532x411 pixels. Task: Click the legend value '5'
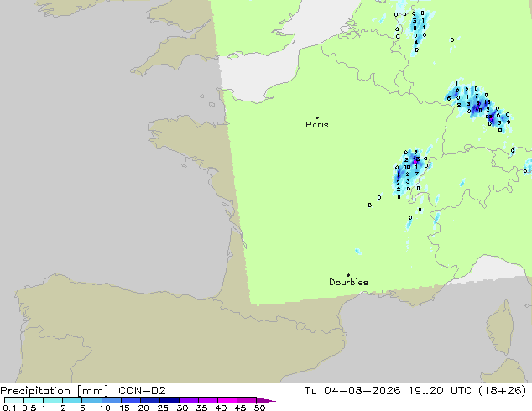click(82, 408)
